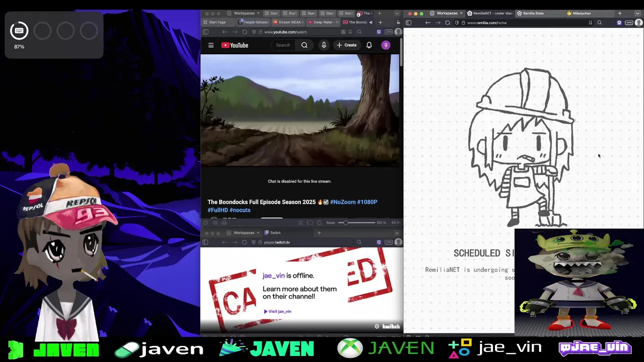The image size is (644, 362).
Task: Open the #nocuts hashtag link
Action: pos(240,210)
